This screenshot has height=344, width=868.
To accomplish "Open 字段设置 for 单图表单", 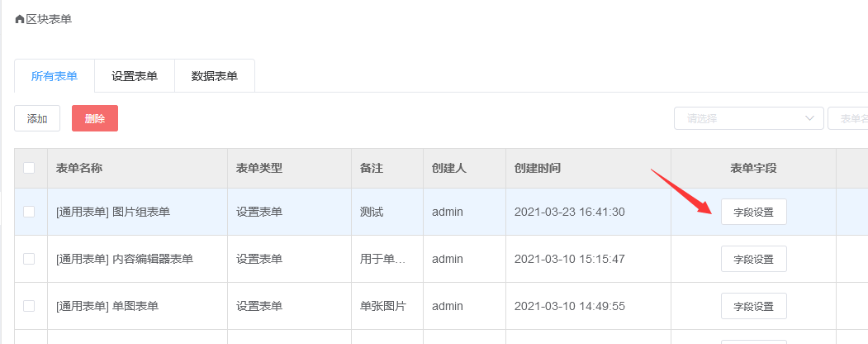I will pos(753,306).
